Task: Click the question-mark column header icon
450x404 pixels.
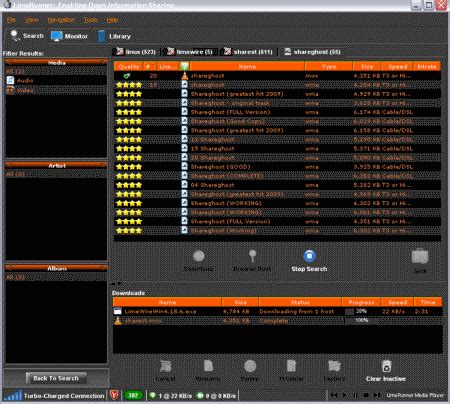Action: 184,66
